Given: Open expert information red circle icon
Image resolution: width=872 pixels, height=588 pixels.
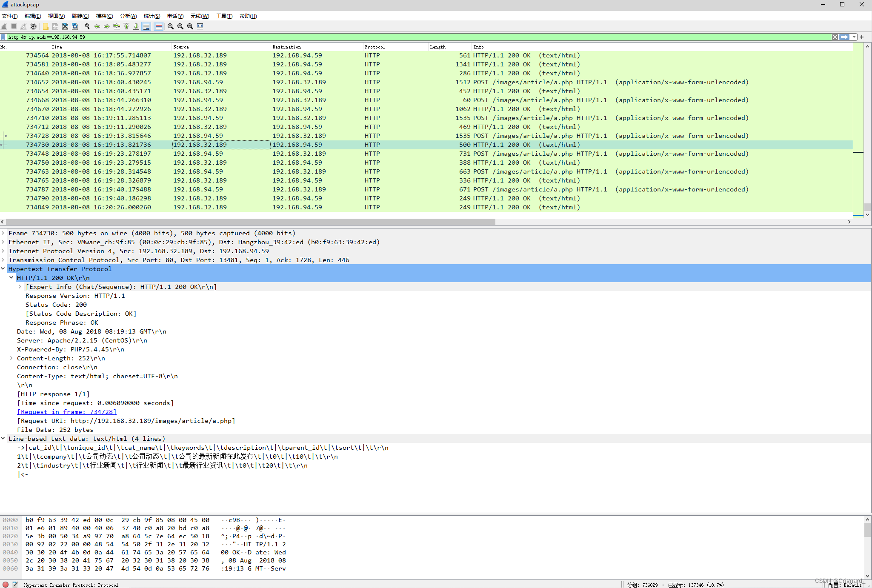Looking at the screenshot, I should tap(6, 585).
